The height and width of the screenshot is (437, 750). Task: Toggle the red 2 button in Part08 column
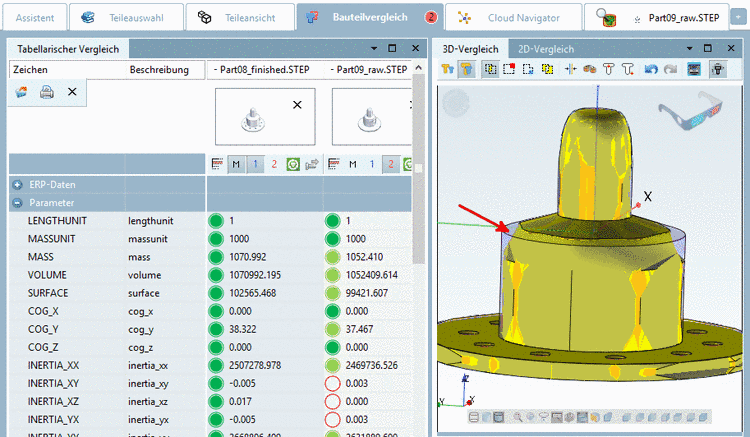point(274,164)
